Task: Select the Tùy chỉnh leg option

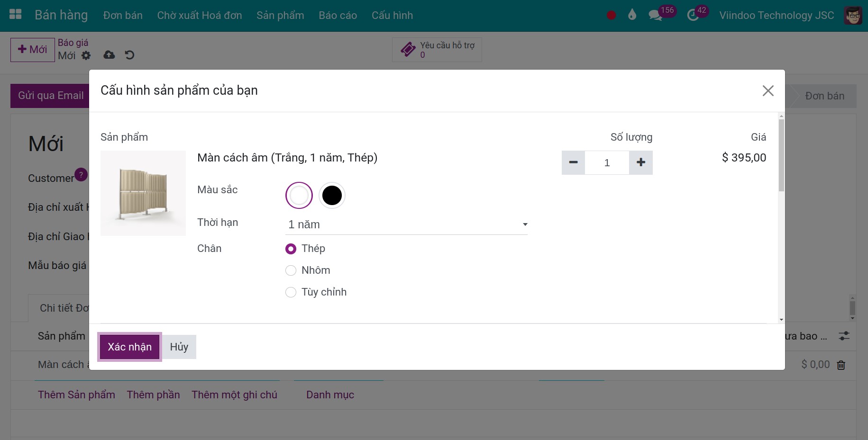Action: [x=291, y=292]
